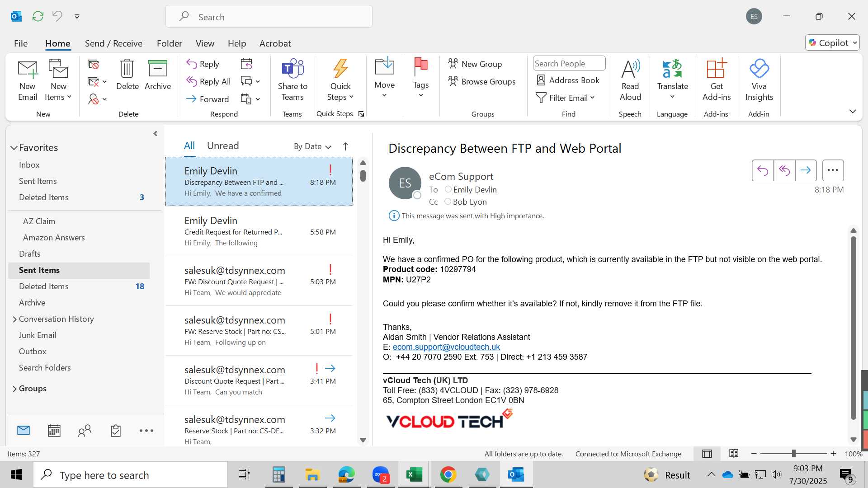Screen dimensions: 868x488
Task: Click Forward in ribbon
Action: click(208, 99)
